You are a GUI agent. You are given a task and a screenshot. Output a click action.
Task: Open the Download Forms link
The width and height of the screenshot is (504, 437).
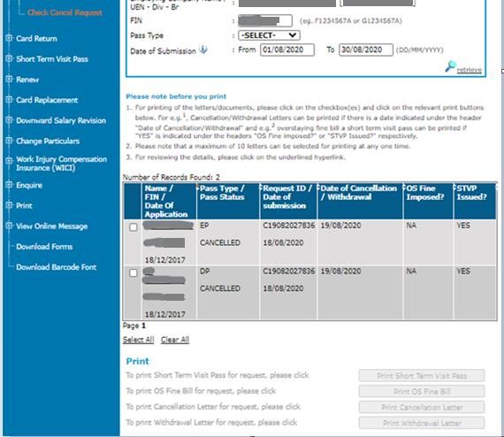44,247
